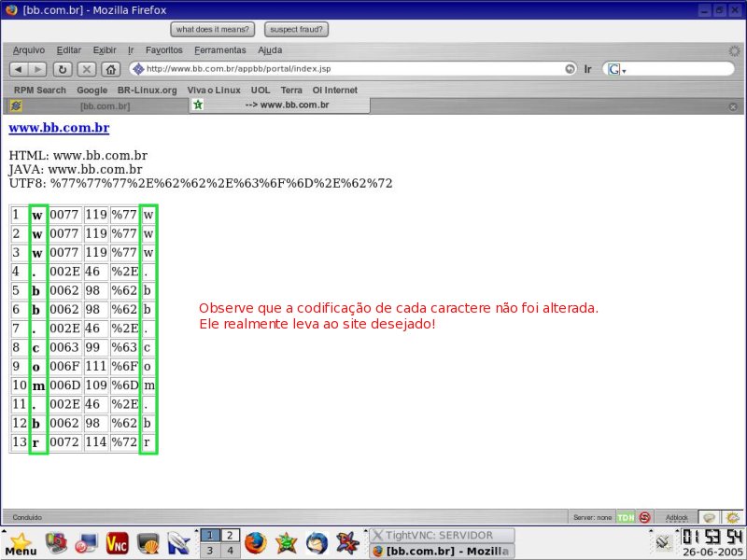The image size is (747, 560).
Task: Click the Firefox throbber activity icon
Action: pyautogui.click(x=734, y=50)
